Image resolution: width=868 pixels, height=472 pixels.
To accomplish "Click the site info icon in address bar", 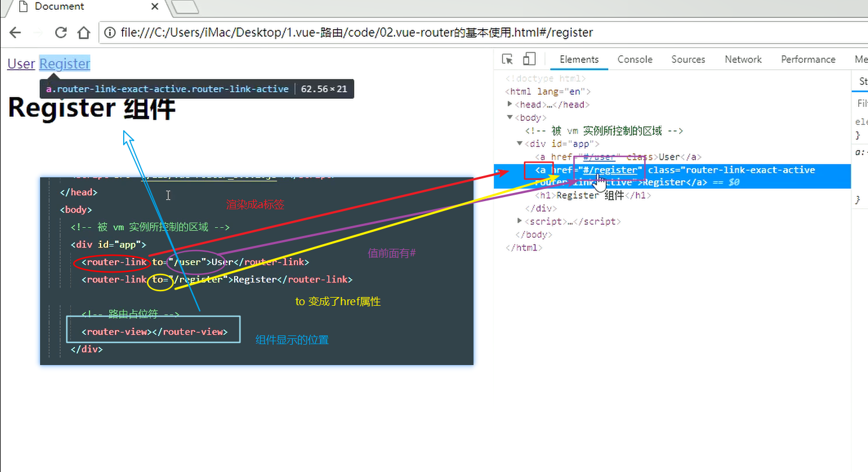I will 110,33.
